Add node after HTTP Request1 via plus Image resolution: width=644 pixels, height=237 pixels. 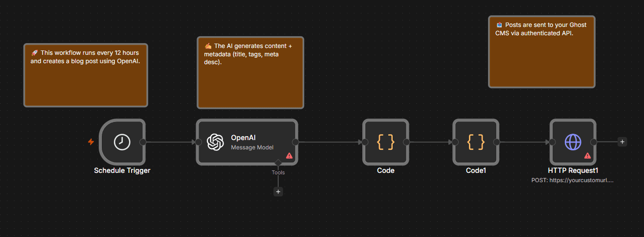click(x=622, y=142)
